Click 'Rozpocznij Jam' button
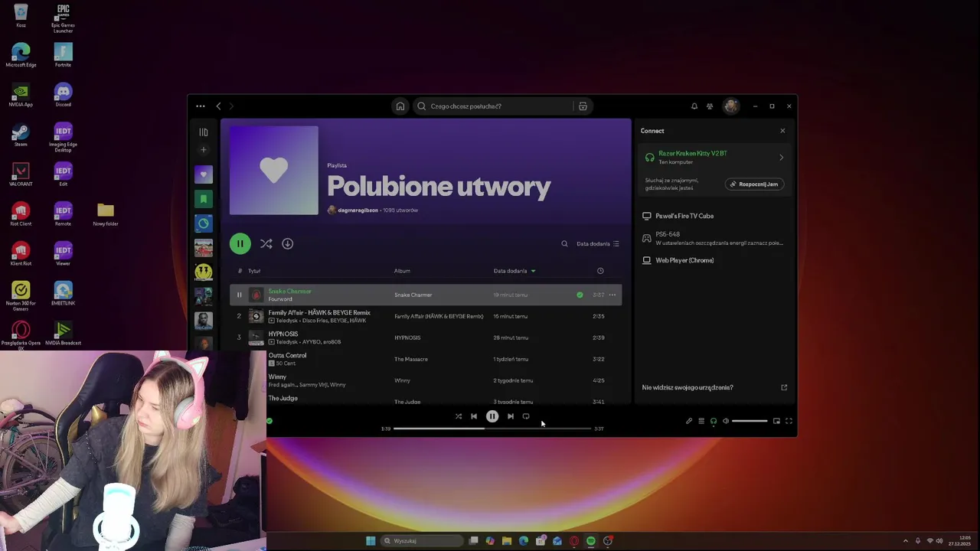 pyautogui.click(x=754, y=184)
